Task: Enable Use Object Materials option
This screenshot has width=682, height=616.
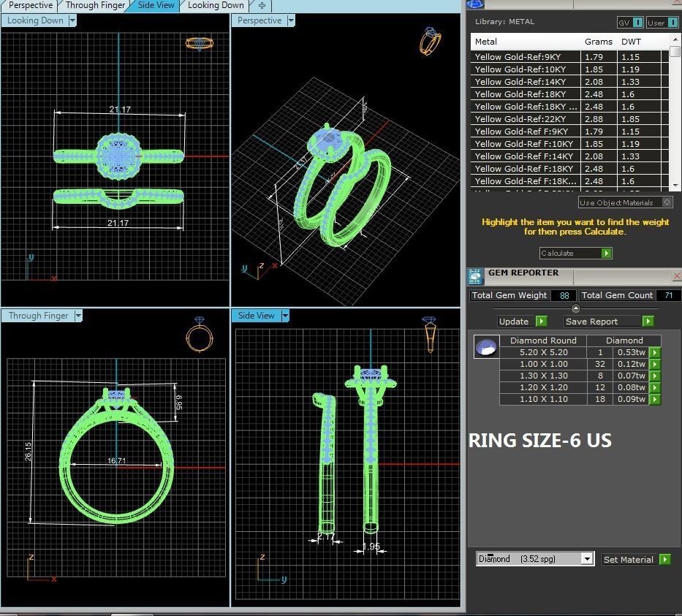Action: [x=626, y=202]
